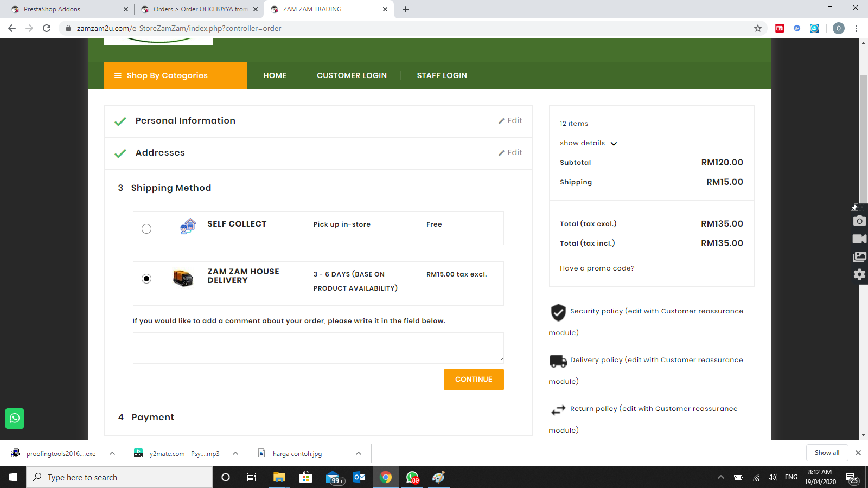Open the harga contoh.jpg downloaded file

click(x=297, y=454)
